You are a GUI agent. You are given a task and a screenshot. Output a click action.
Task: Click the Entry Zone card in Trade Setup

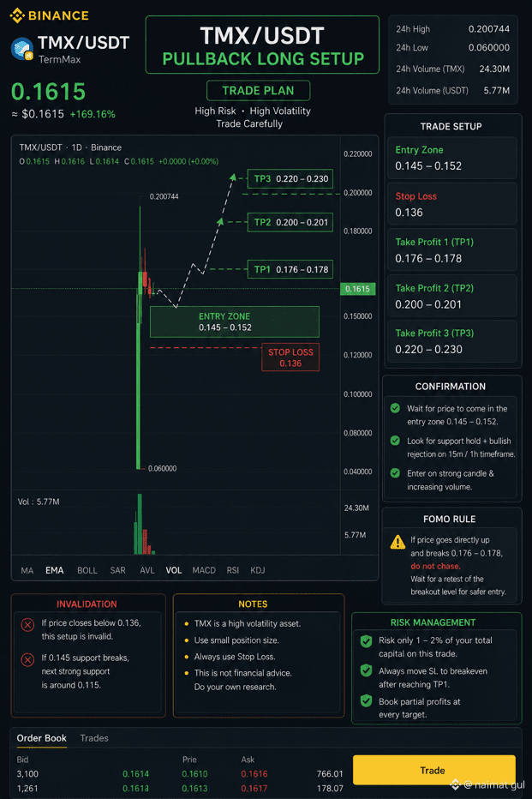coord(452,158)
